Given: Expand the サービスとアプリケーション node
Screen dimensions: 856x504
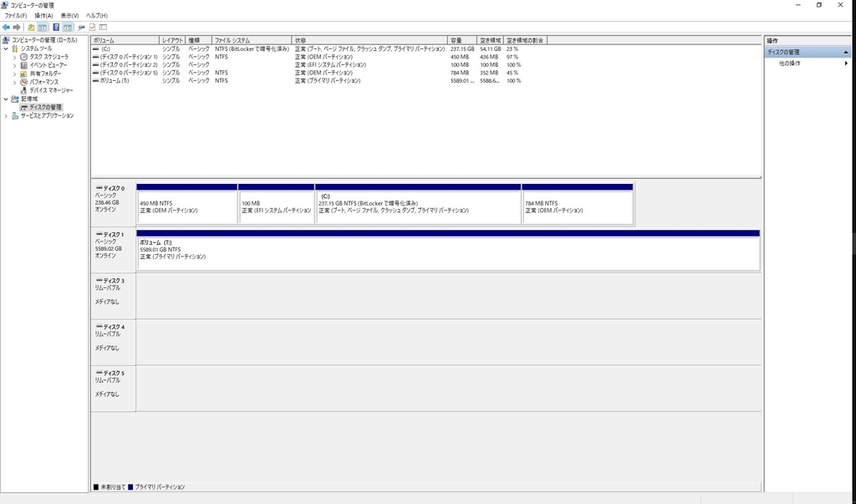Looking at the screenshot, I should coord(6,116).
